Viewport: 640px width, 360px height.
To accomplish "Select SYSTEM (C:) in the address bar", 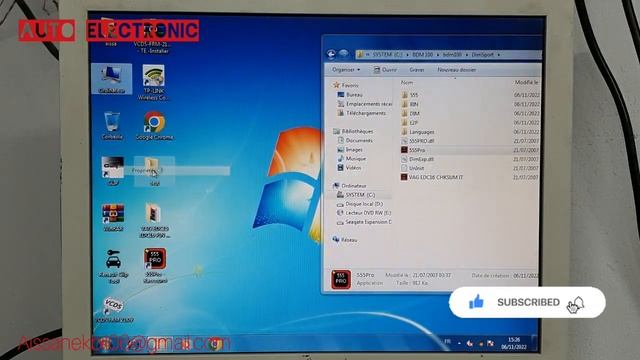I will tap(387, 54).
